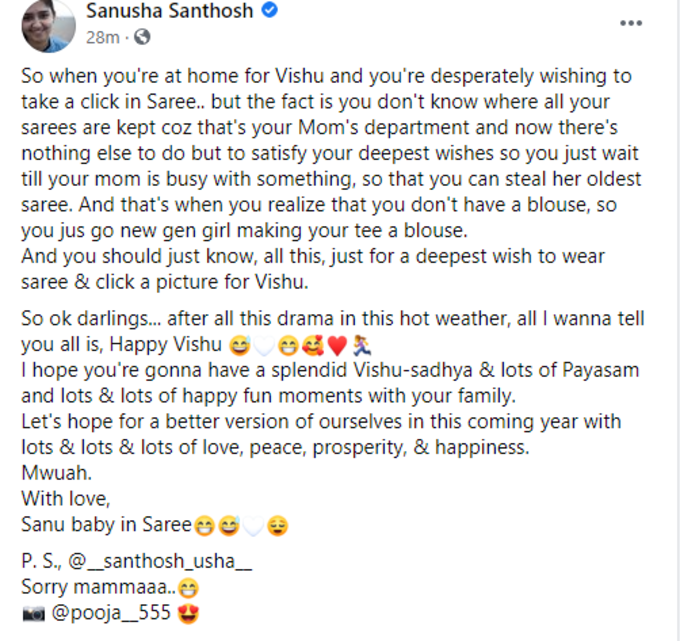This screenshot has width=680, height=641.
Task: Click the blue verified badge
Action: [269, 10]
